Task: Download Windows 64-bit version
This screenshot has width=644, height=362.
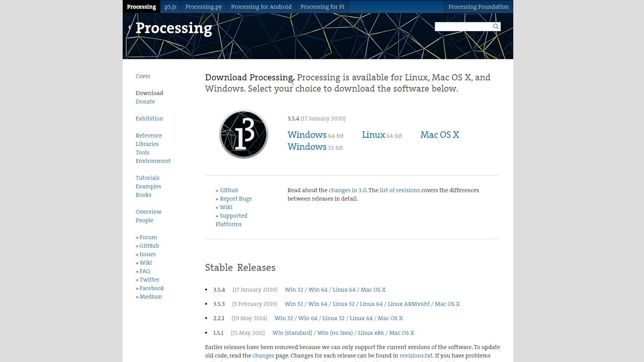Action: 307,135
